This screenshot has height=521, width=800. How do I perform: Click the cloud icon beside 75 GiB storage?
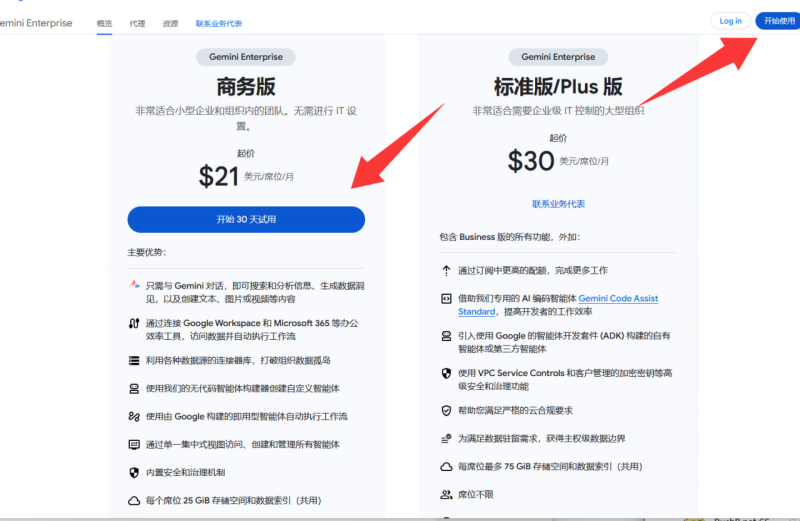[446, 467]
